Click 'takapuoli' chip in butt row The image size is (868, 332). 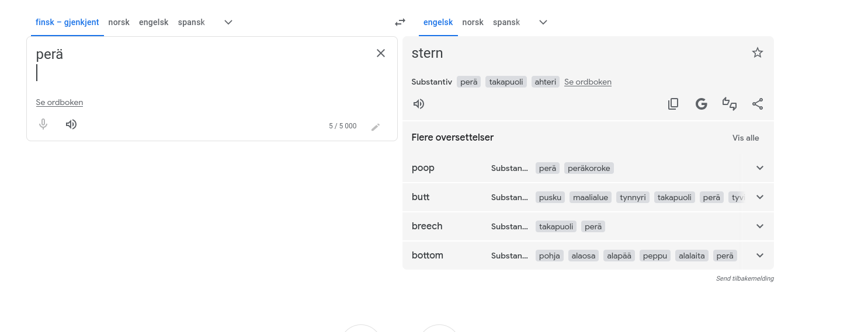(x=675, y=197)
